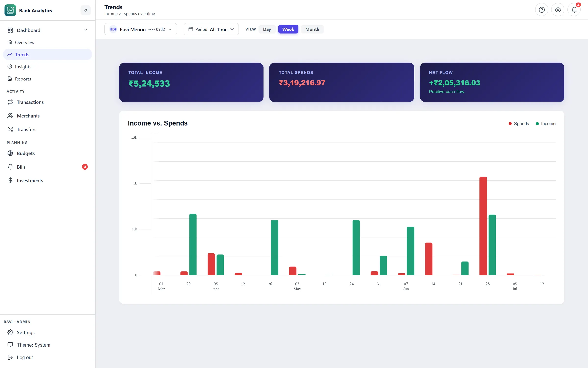588x368 pixels.
Task: Click the Log out icon
Action: click(x=10, y=357)
